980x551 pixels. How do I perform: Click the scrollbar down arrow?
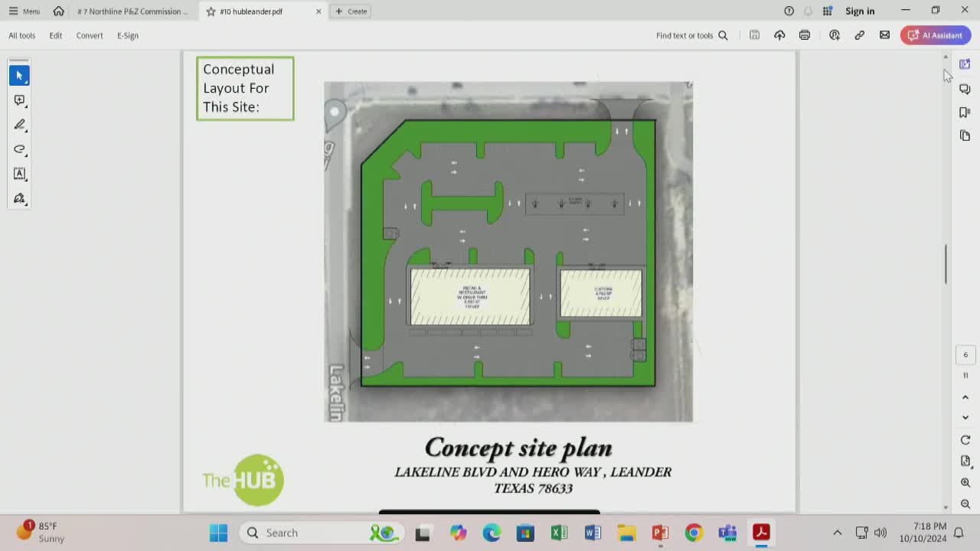point(946,507)
